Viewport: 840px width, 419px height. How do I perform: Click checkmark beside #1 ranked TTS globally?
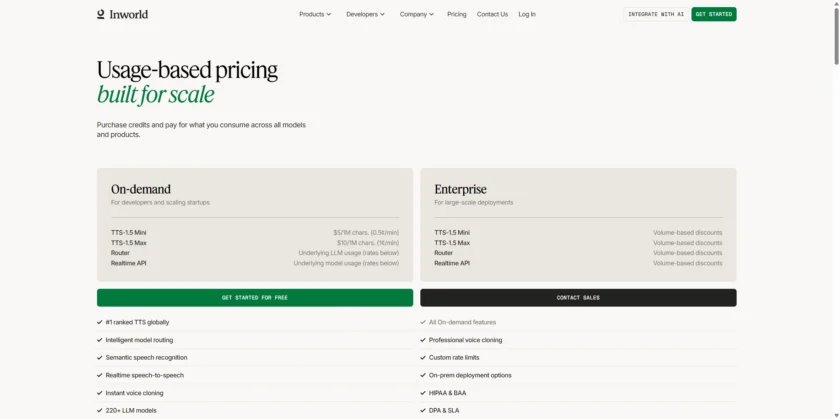tap(100, 322)
